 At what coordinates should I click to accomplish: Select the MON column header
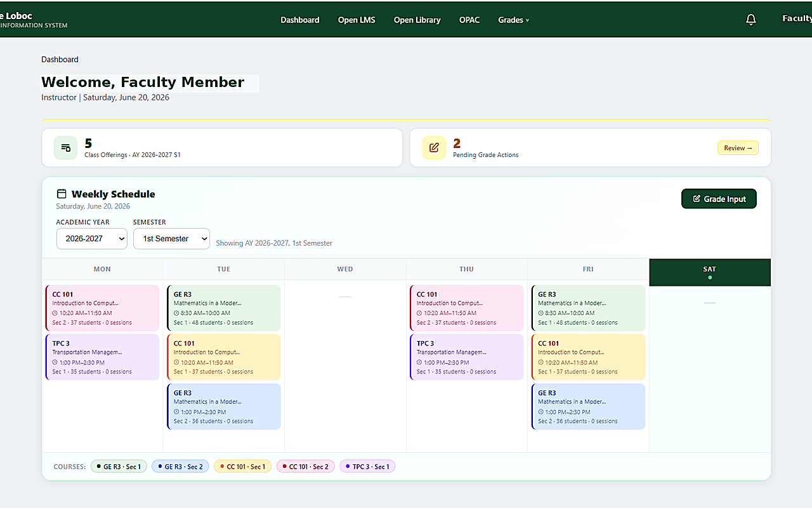[102, 269]
